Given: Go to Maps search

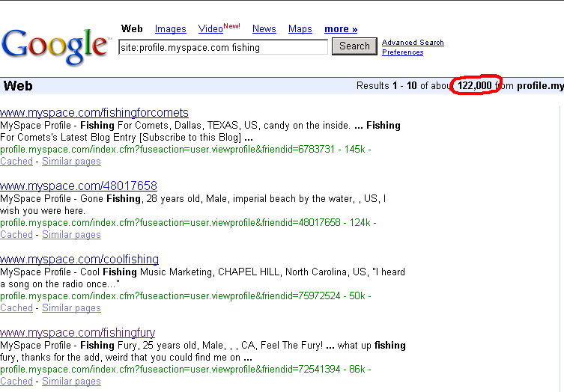Looking at the screenshot, I should (x=300, y=29).
